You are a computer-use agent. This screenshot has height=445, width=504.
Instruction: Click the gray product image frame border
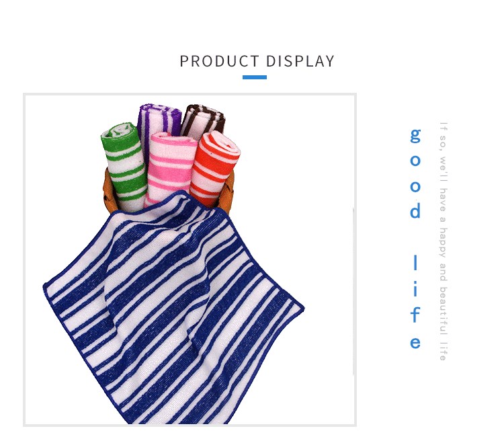24,259
